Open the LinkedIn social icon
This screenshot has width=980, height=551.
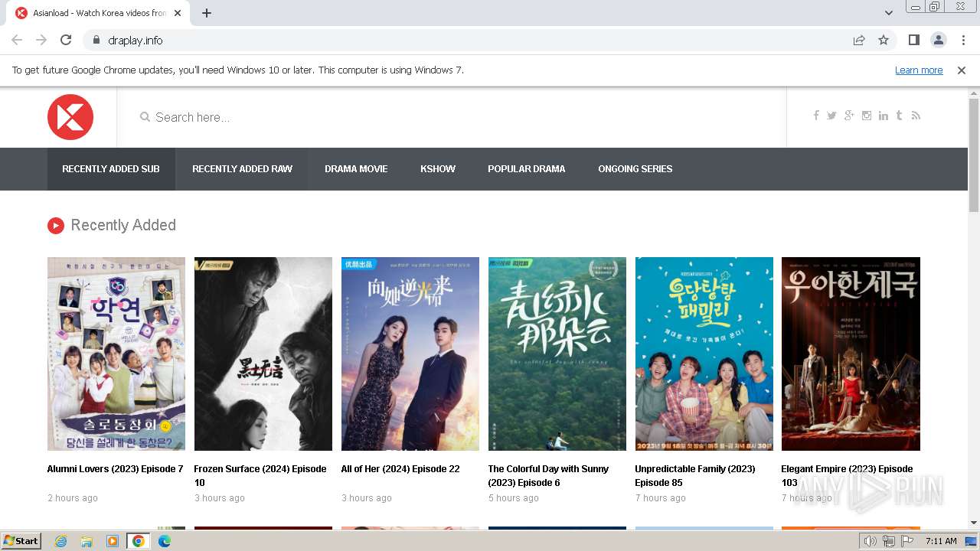[x=884, y=116]
